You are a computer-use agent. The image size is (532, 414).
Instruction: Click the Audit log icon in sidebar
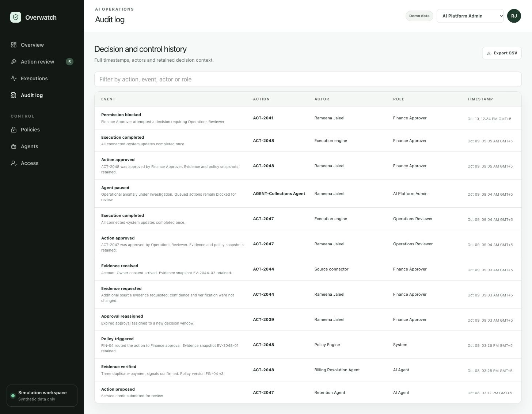pos(14,95)
